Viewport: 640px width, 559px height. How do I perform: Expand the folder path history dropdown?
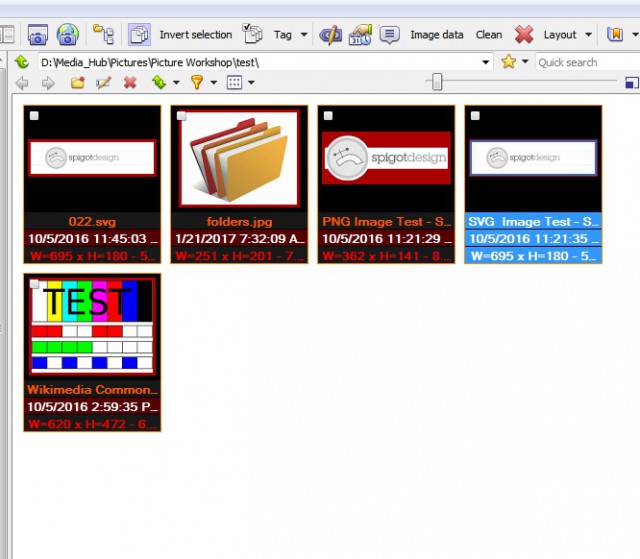485,62
